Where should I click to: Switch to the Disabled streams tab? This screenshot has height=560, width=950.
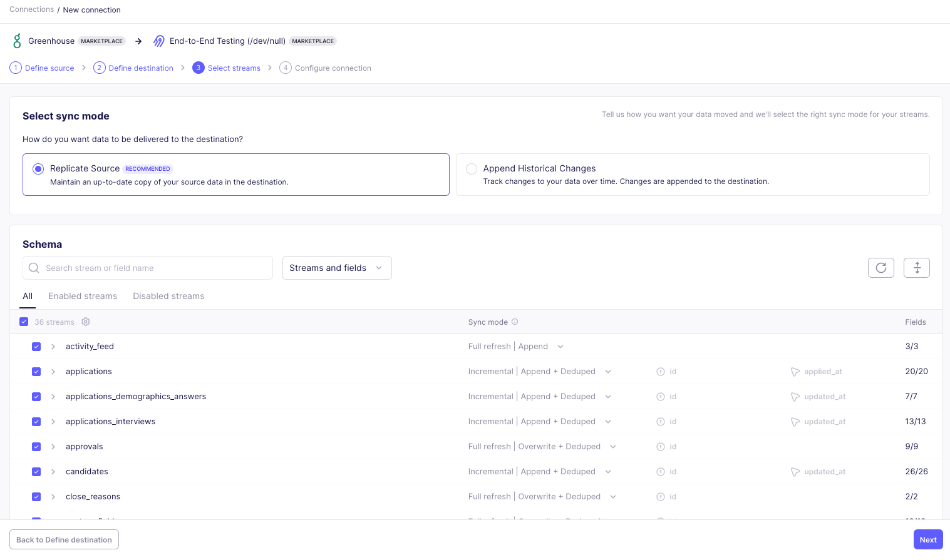(168, 296)
